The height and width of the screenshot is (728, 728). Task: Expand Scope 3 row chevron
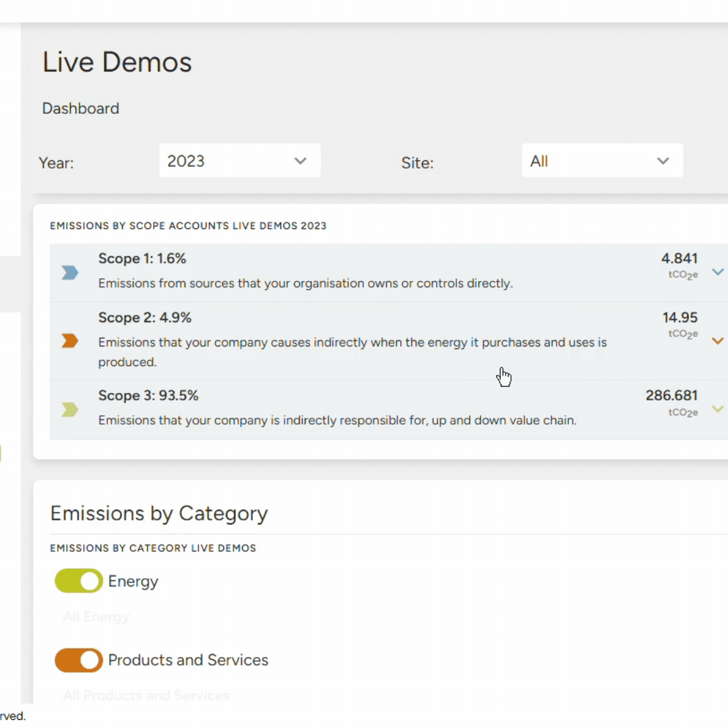(x=718, y=408)
